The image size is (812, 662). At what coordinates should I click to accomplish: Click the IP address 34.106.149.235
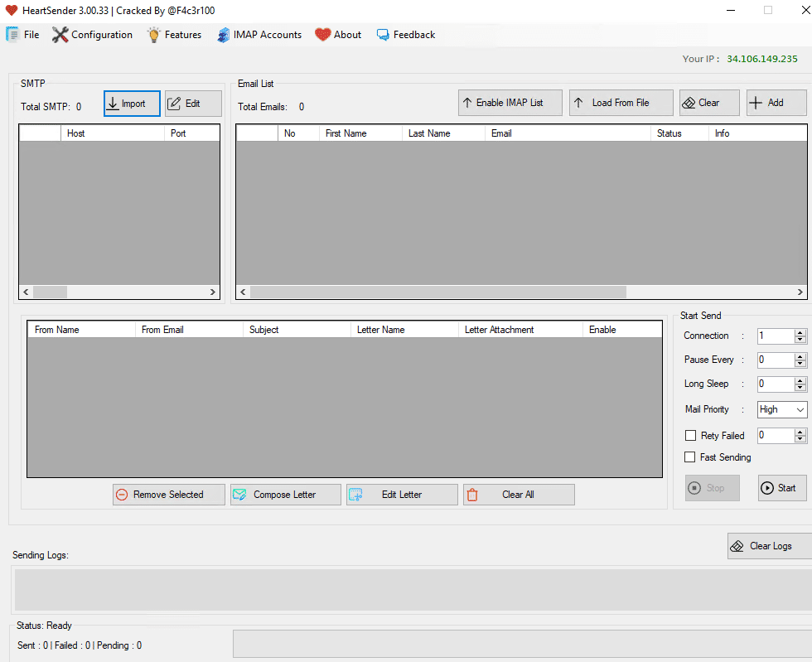(x=761, y=59)
